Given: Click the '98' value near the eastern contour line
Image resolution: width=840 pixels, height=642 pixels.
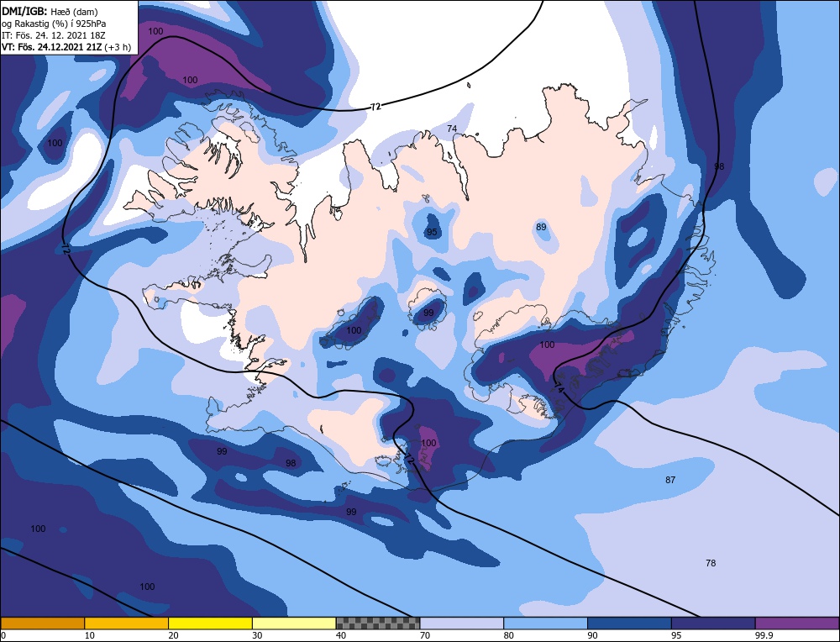Looking at the screenshot, I should pos(719,166).
